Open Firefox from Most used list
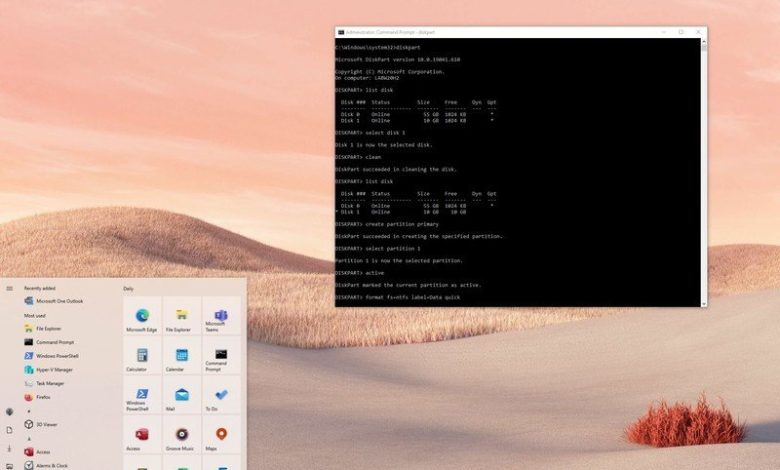 [37, 397]
